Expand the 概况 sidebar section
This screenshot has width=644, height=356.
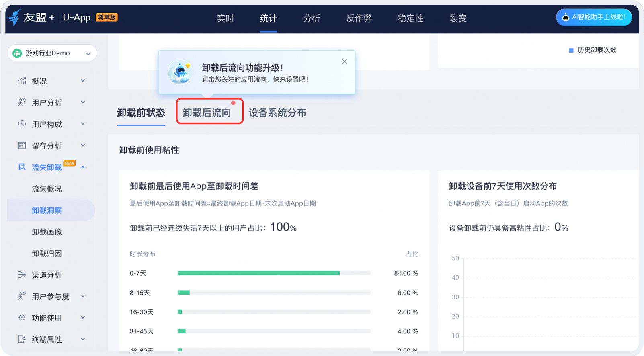coord(83,81)
